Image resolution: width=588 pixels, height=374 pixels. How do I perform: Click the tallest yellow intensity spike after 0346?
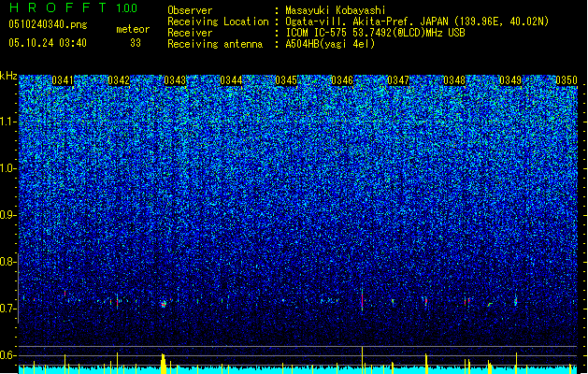[x=363, y=360]
